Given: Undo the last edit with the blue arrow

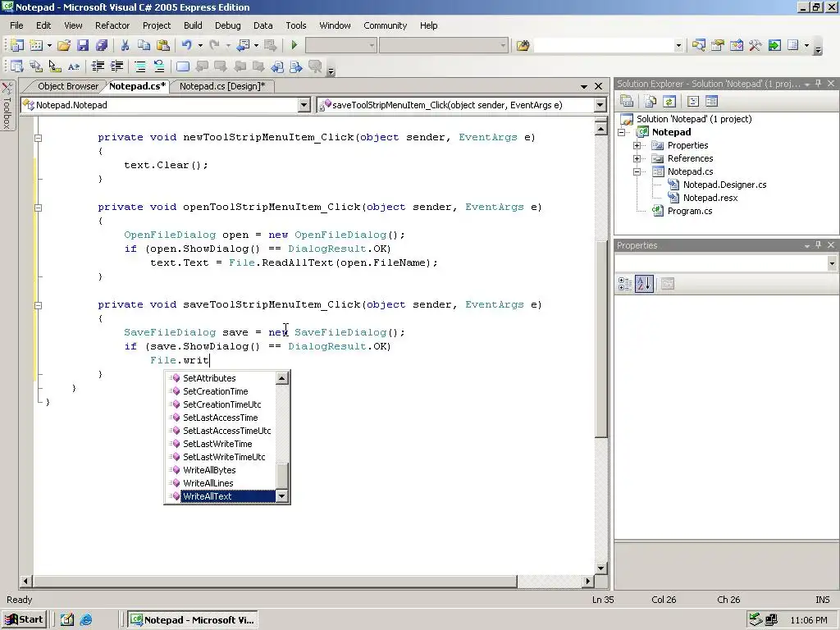Looking at the screenshot, I should coord(187,46).
